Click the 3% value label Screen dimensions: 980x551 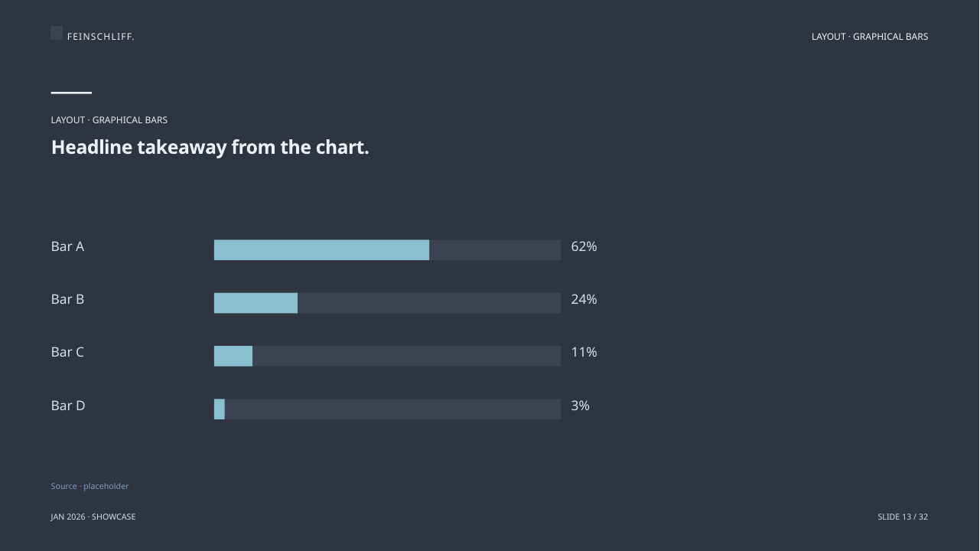point(580,406)
